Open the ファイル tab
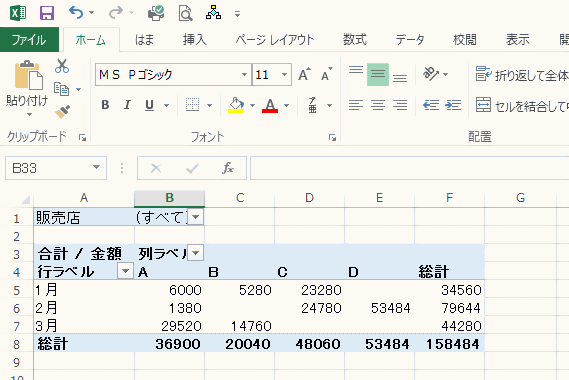The width and height of the screenshot is (569, 380). 29,39
